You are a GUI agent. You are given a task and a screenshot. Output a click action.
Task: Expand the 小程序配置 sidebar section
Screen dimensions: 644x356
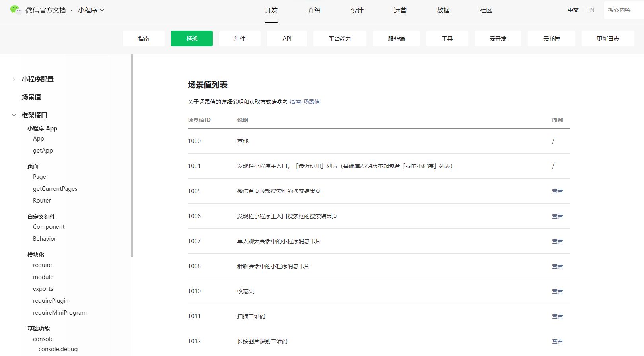click(x=14, y=79)
